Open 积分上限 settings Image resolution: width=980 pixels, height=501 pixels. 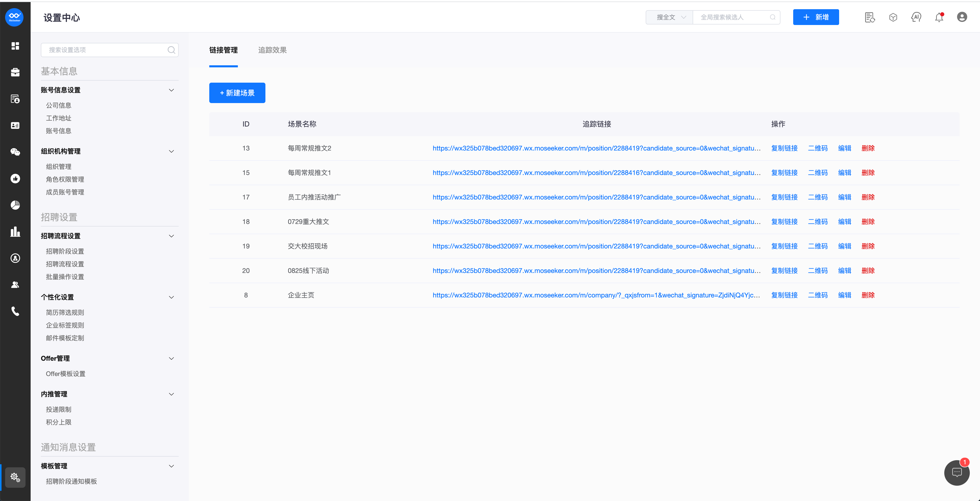[59, 422]
